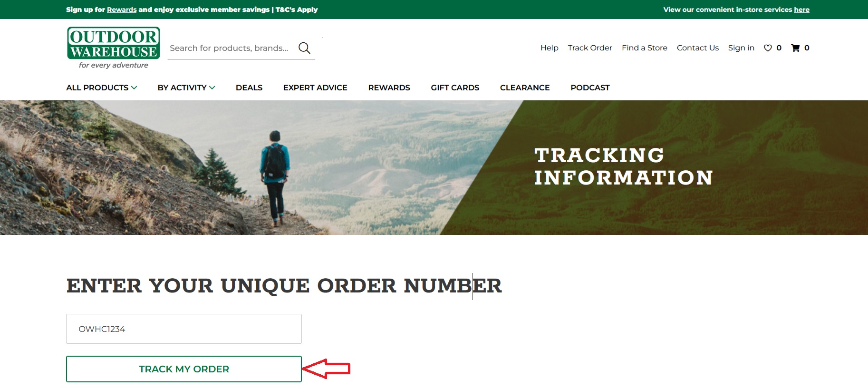Click the Track My Order button
This screenshot has height=389, width=868.
(x=184, y=369)
